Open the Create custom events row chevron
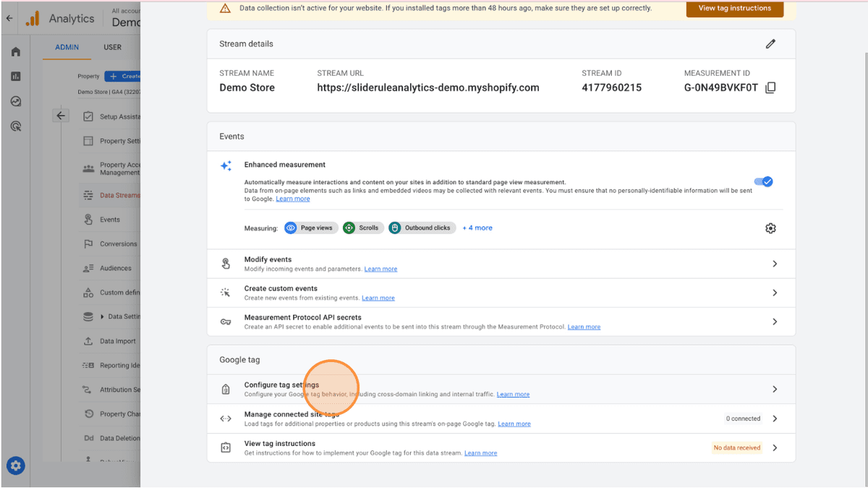Screen dimensions: 868x490 point(775,293)
